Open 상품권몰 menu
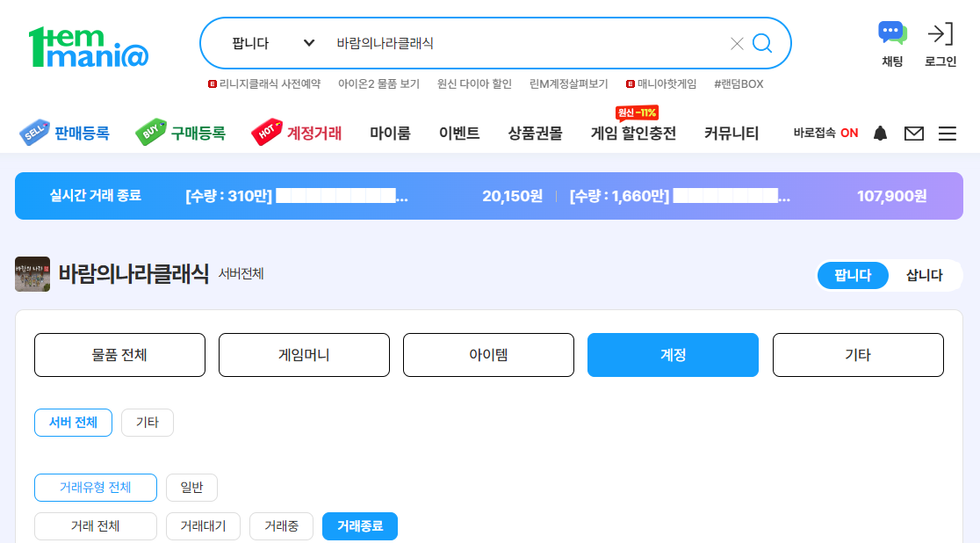Viewport: 980px width, 543px height. coord(535,134)
